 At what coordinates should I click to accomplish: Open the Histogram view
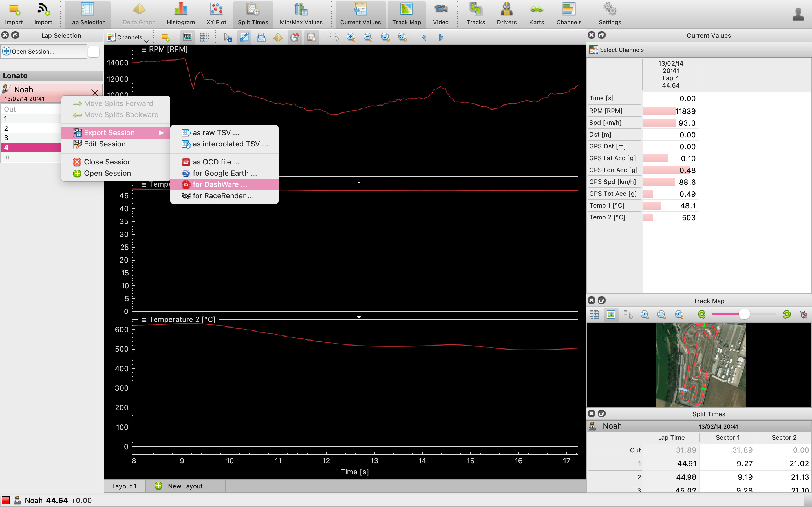pyautogui.click(x=180, y=14)
